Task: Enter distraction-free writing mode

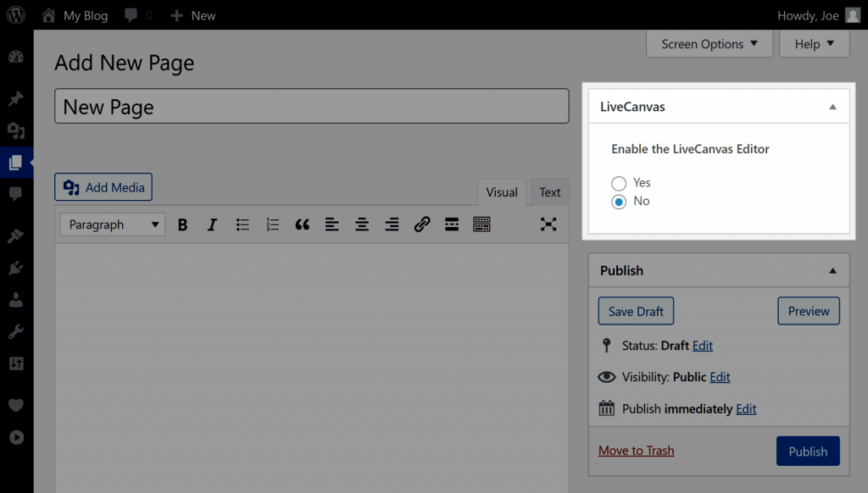Action: [x=548, y=224]
